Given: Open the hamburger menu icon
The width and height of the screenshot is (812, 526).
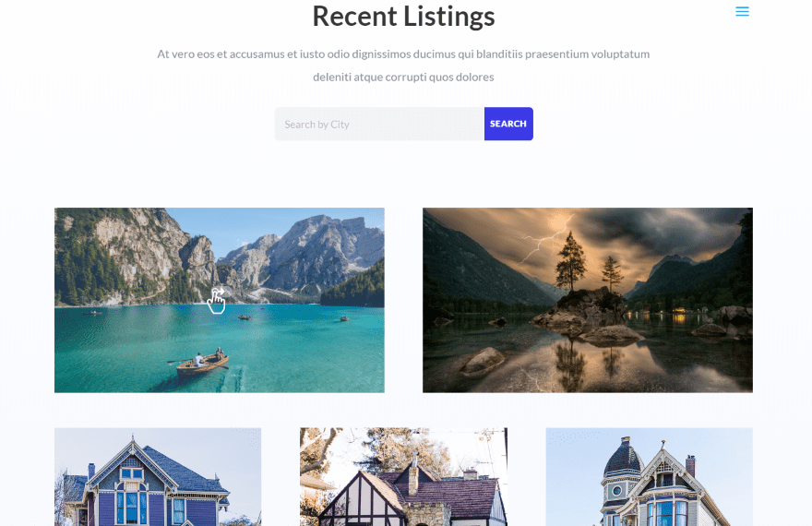Looking at the screenshot, I should point(742,11).
